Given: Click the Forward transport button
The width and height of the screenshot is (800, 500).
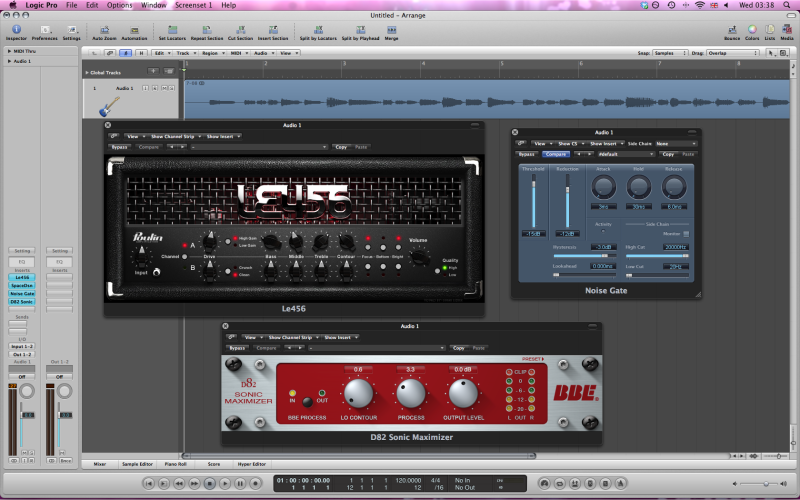Looking at the screenshot, I should click(x=194, y=483).
